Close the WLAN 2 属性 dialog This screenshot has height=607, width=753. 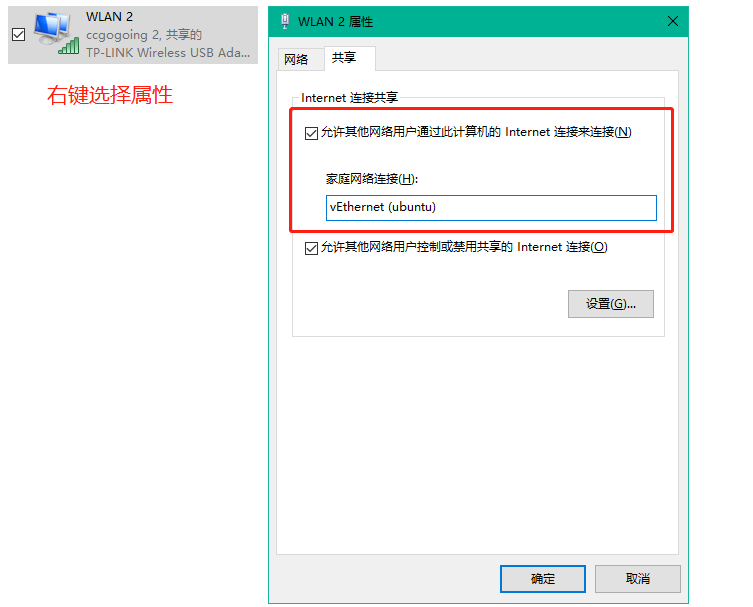[x=673, y=21]
